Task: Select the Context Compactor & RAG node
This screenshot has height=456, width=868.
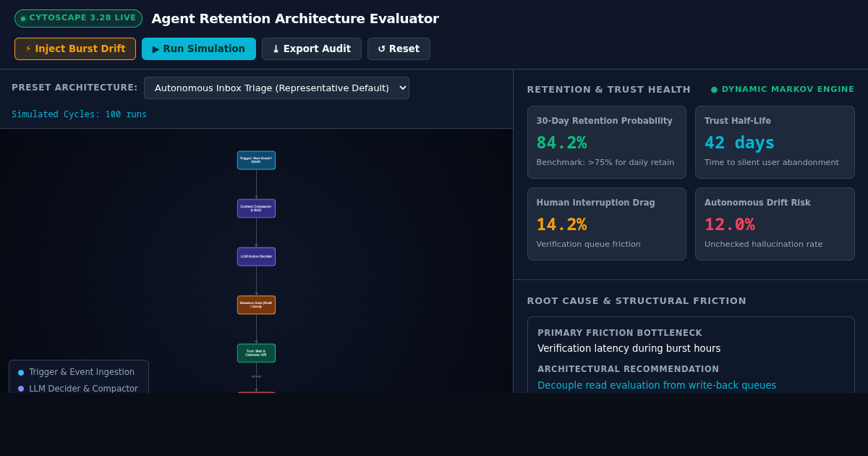Action: coord(256,208)
